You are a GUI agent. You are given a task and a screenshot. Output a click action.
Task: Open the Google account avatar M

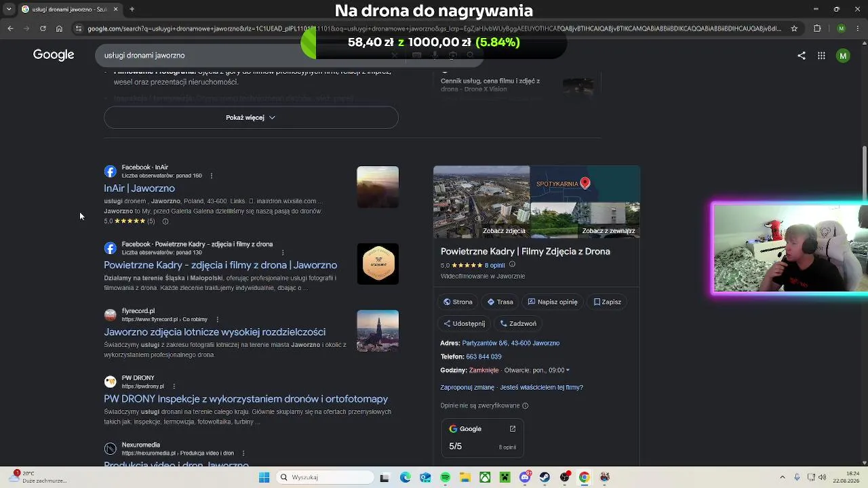(x=843, y=56)
